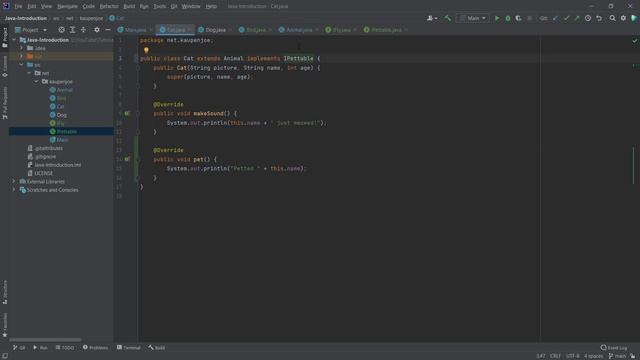Expand External Libraries node

pyautogui.click(x=14, y=182)
